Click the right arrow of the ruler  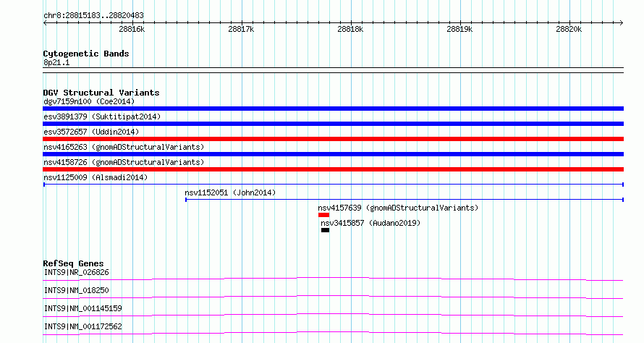pos(622,22)
